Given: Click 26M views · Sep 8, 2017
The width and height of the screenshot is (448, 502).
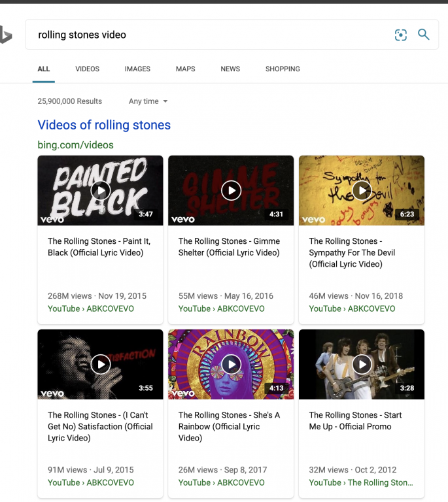Looking at the screenshot, I should [x=222, y=470].
